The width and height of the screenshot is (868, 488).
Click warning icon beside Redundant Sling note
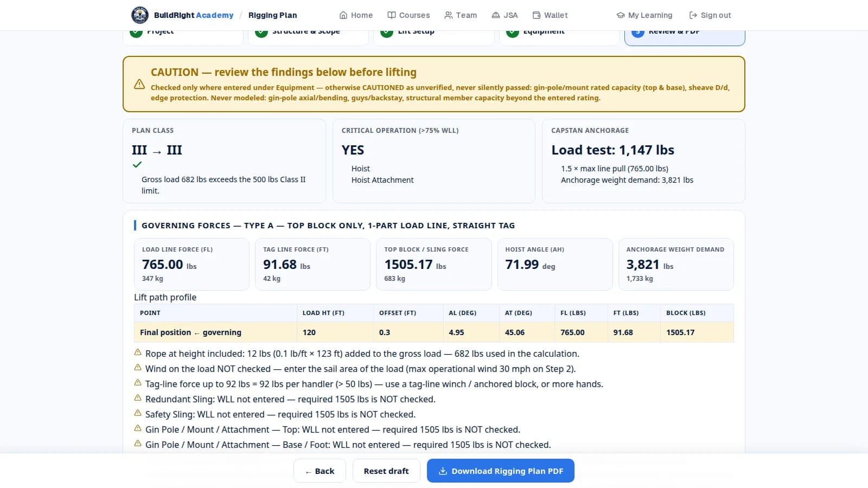(x=138, y=398)
